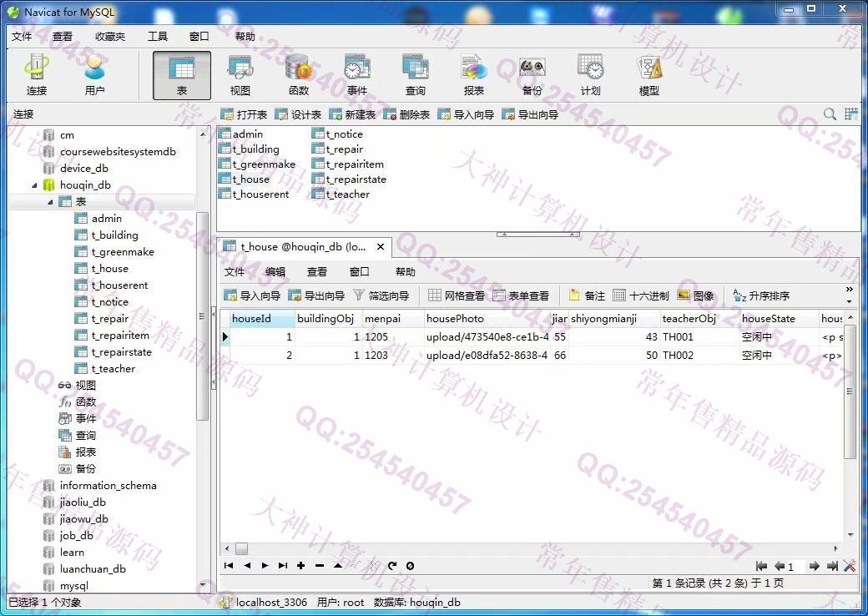Viewport: 868px width, 616px height.
Task: Select the information_schema database
Action: (x=108, y=486)
